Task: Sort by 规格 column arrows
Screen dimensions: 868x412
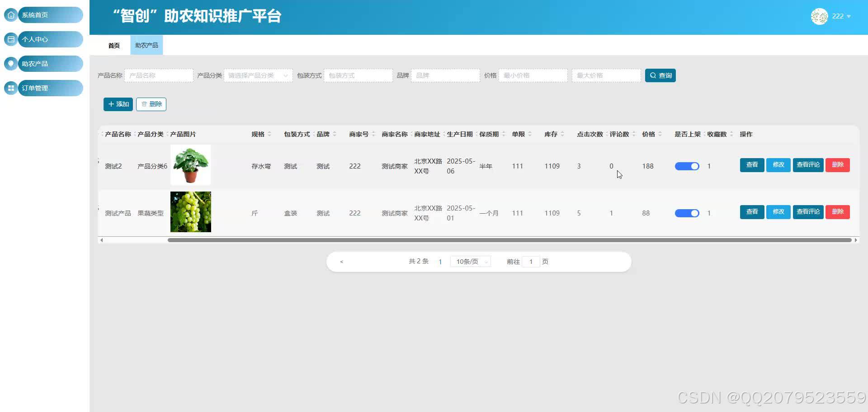Action: (269, 134)
